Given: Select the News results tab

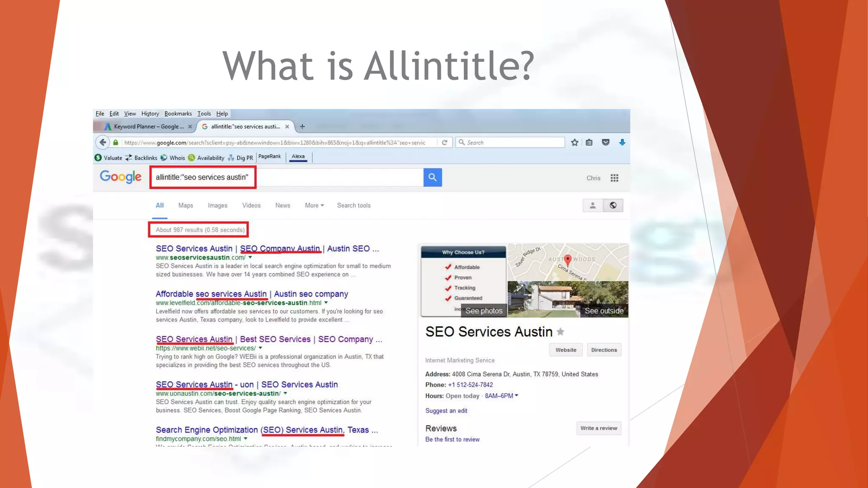Looking at the screenshot, I should pos(283,205).
